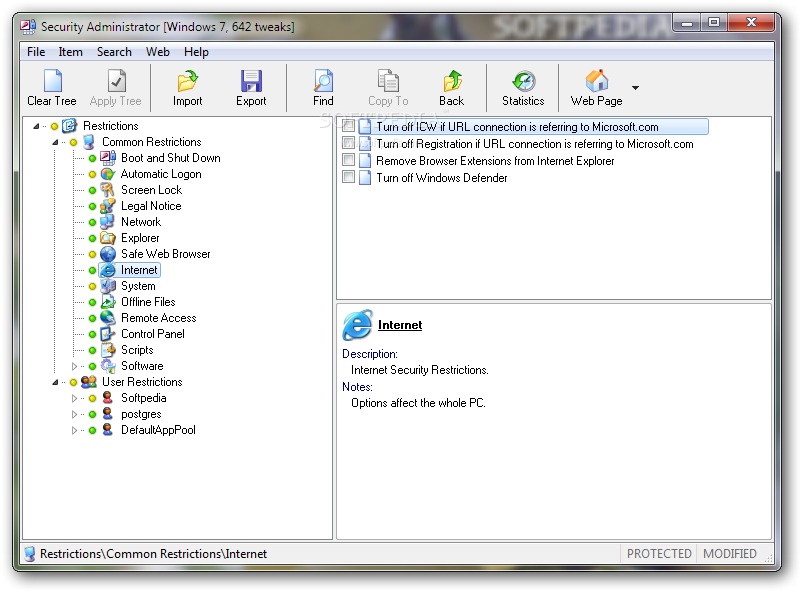The height and width of the screenshot is (592, 802).
Task: Check Turn off ICW if URL checkbox
Action: click(x=349, y=125)
